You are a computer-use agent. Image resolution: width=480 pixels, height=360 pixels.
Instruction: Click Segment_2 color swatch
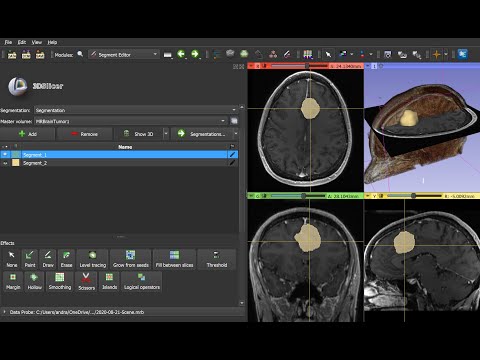tap(16, 163)
